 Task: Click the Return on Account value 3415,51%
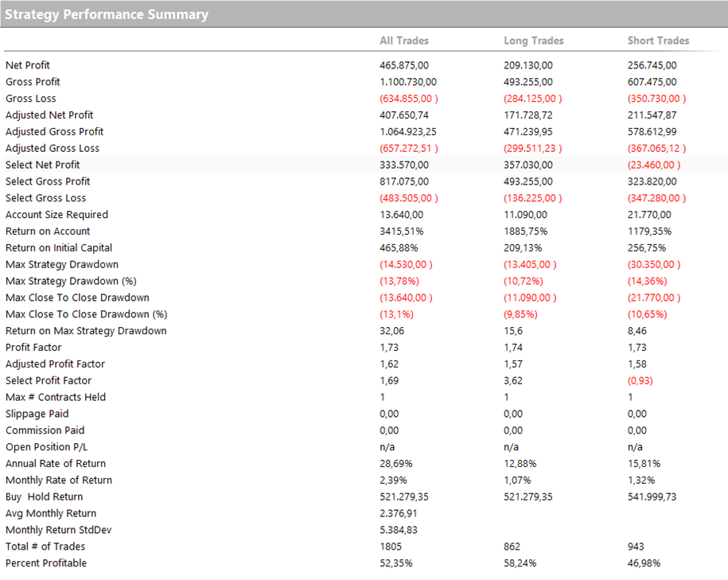tap(401, 232)
